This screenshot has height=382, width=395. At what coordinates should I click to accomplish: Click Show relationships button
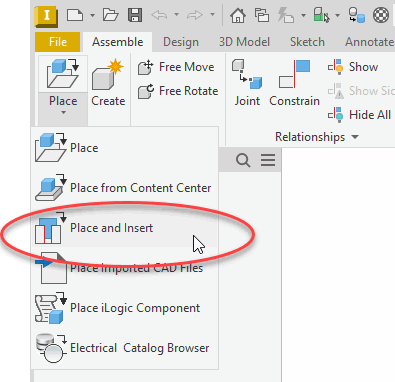353,67
